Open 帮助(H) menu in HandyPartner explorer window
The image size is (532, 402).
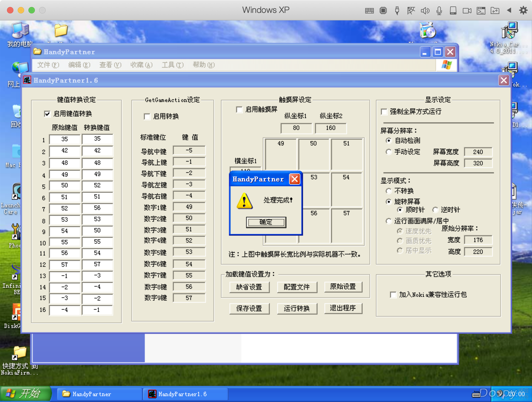(204, 65)
